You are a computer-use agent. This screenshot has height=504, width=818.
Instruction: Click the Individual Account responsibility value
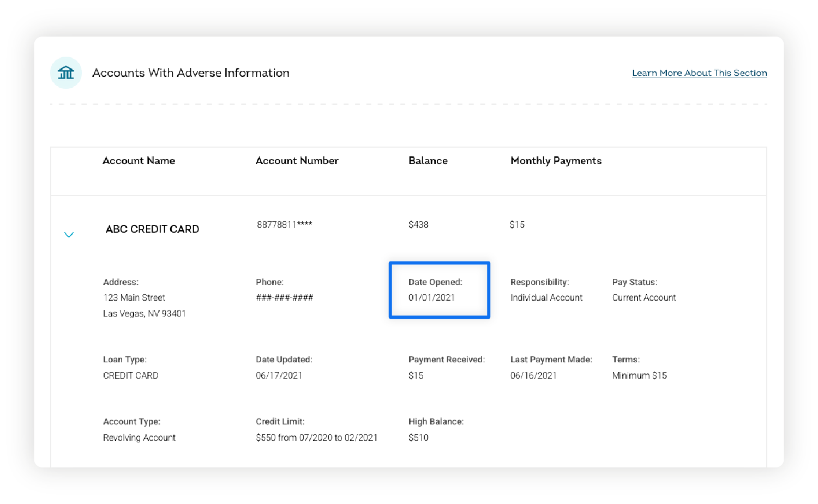pyautogui.click(x=546, y=297)
